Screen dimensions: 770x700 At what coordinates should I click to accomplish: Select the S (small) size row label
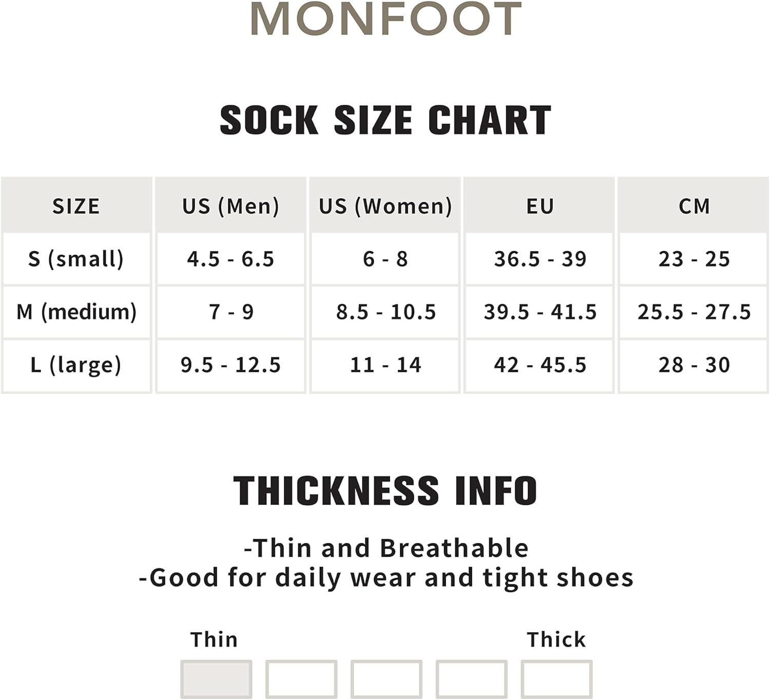pos(76,259)
